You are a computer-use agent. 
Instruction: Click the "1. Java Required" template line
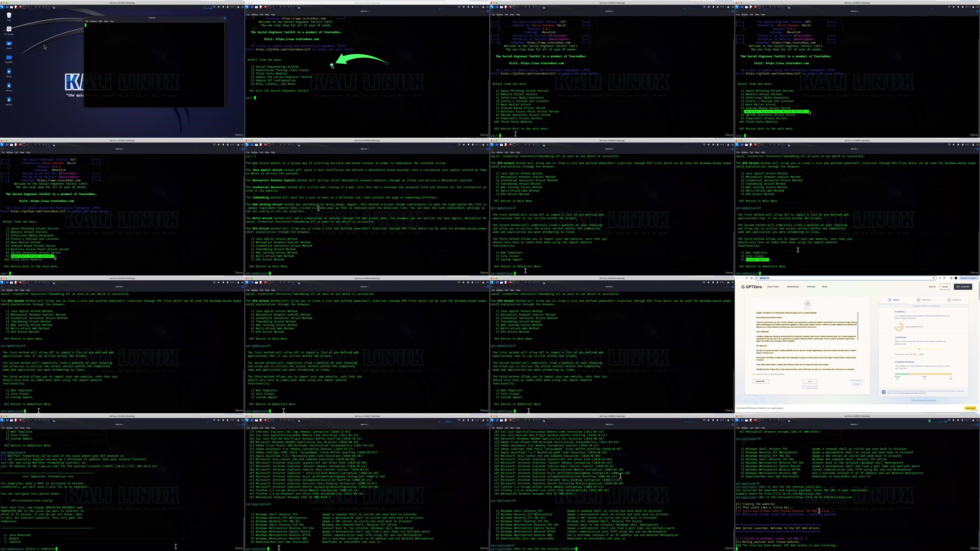pos(17,535)
